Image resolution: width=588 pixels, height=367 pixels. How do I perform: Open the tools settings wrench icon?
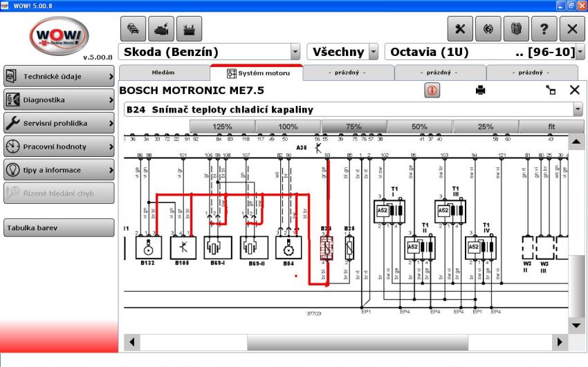pyautogui.click(x=460, y=28)
